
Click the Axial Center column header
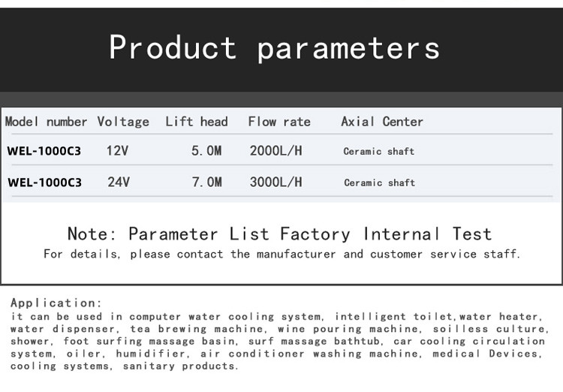tap(382, 122)
